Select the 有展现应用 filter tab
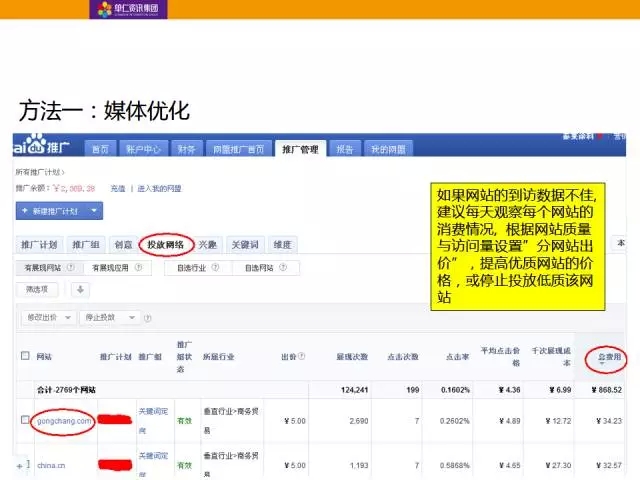640x480 pixels. point(117,268)
